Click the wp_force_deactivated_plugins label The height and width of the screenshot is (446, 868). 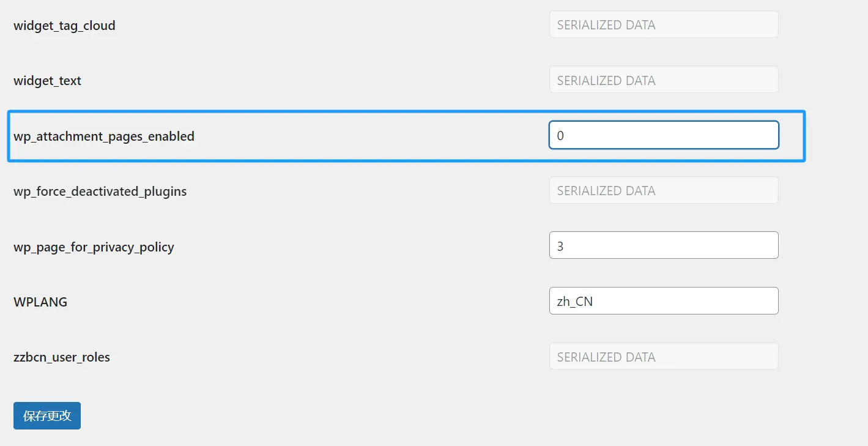(100, 191)
